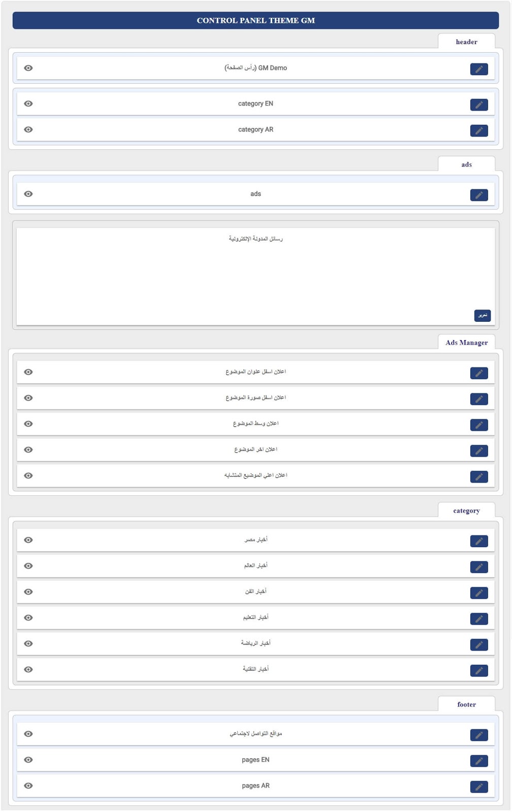Viewport: 512px width, 812px height.
Task: Open edit for pages EN widget
Action: (x=478, y=761)
